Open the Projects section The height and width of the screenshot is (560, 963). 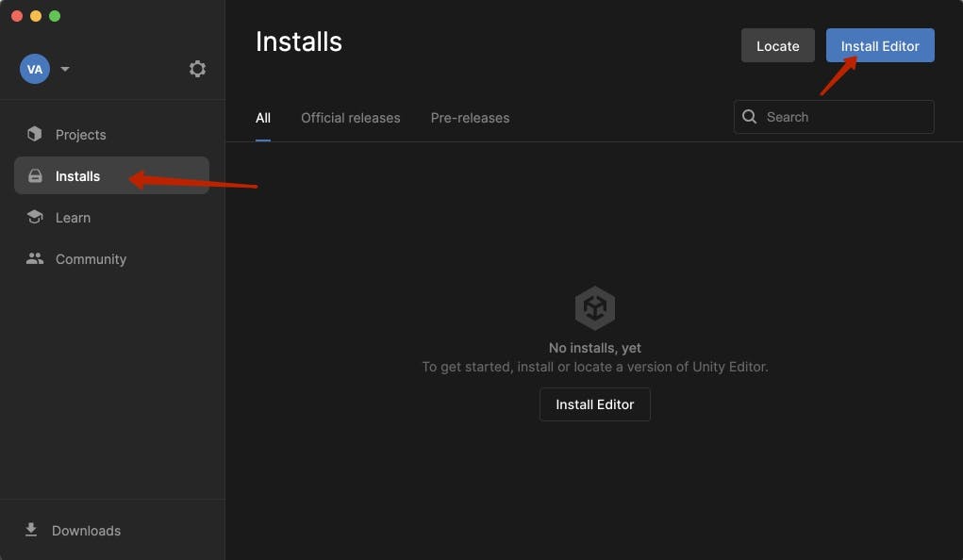tap(112, 135)
